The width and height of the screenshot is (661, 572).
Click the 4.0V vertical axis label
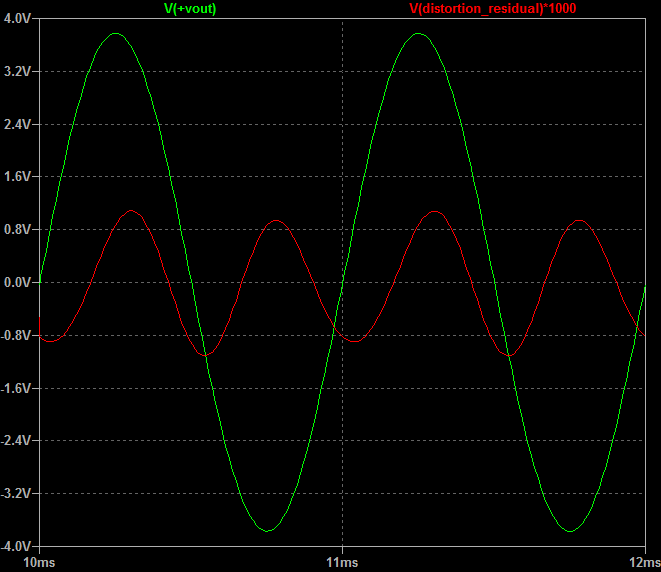point(17,19)
